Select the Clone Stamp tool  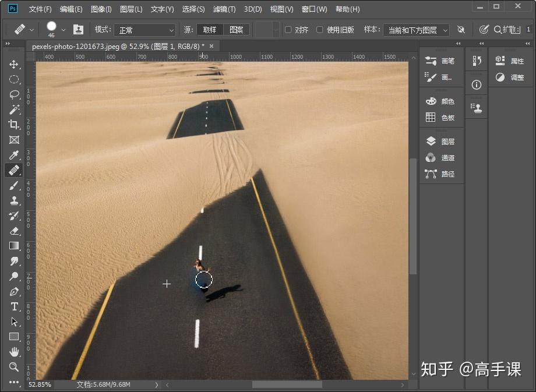click(14, 200)
